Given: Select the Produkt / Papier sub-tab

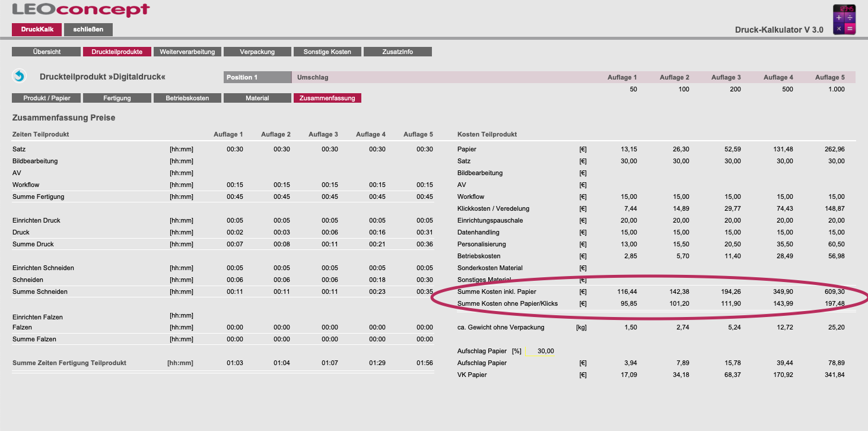Looking at the screenshot, I should [47, 98].
